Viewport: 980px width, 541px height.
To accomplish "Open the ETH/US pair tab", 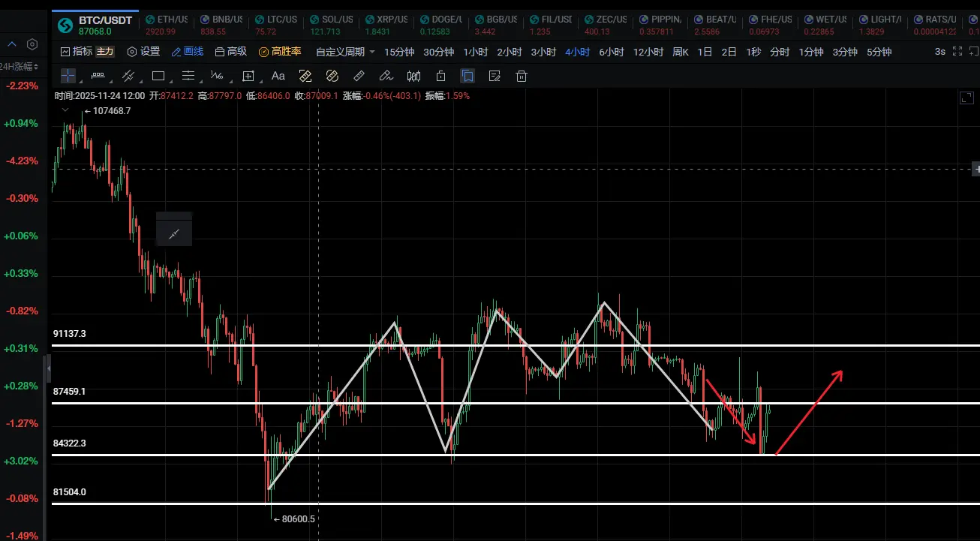I will (x=165, y=24).
